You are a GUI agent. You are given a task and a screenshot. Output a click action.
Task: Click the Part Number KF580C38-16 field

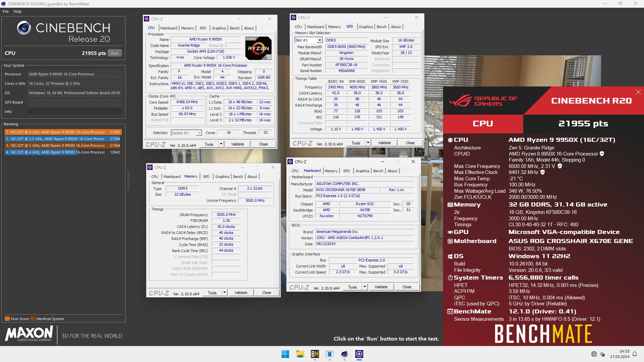pos(346,65)
